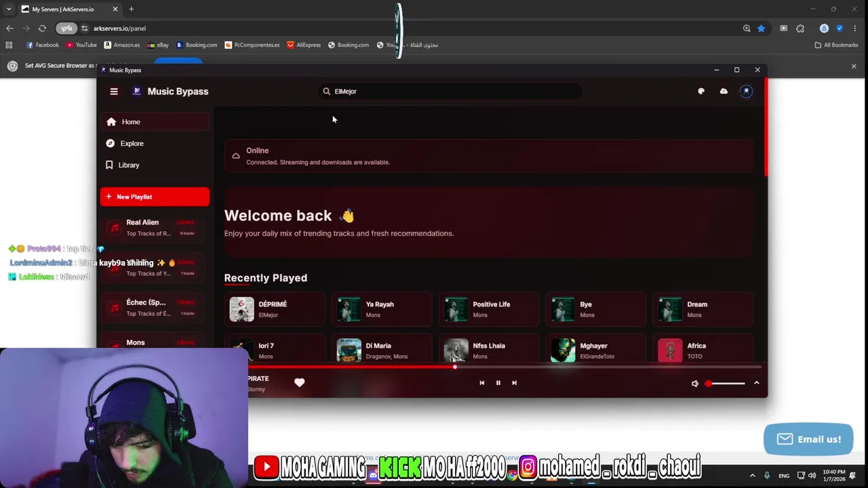The image size is (868, 488).
Task: Play Dream by Mons
Action: pyautogui.click(x=703, y=309)
